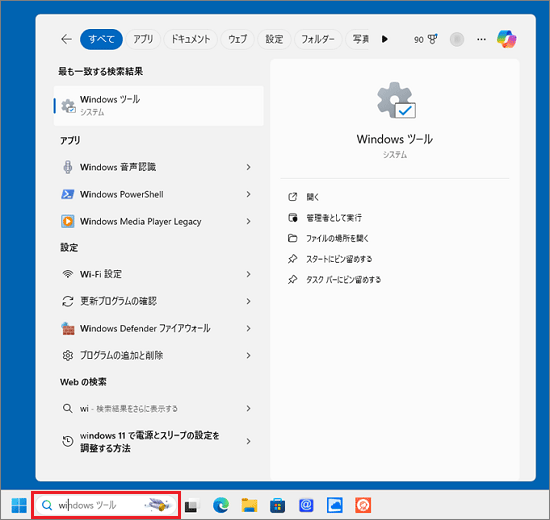Open the user account avatar
This screenshot has height=520, width=550.
[457, 39]
